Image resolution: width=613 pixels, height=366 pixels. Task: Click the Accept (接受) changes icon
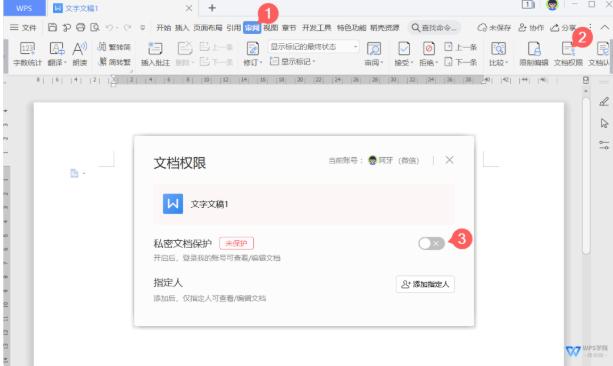click(x=403, y=54)
